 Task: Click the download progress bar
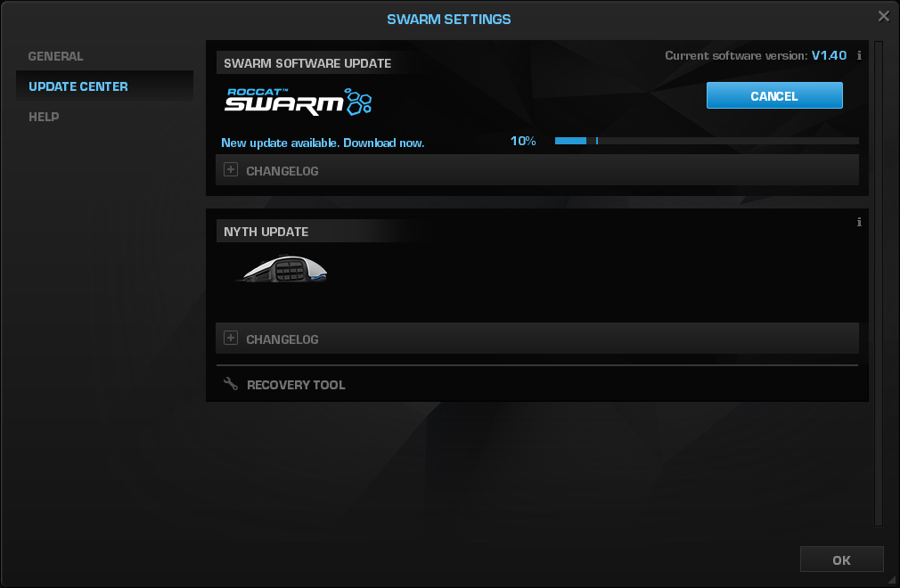pyautogui.click(x=706, y=141)
